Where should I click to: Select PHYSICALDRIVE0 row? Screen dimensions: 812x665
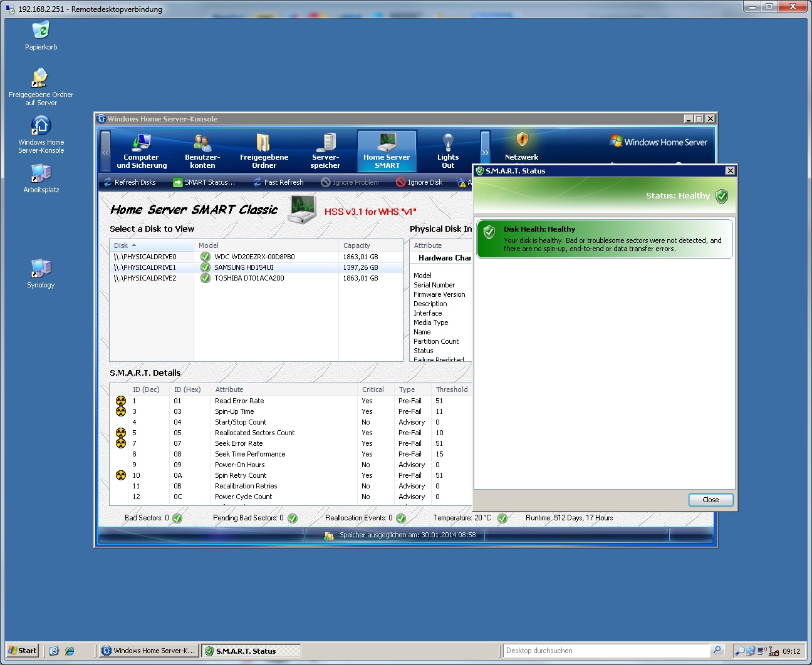[256, 257]
